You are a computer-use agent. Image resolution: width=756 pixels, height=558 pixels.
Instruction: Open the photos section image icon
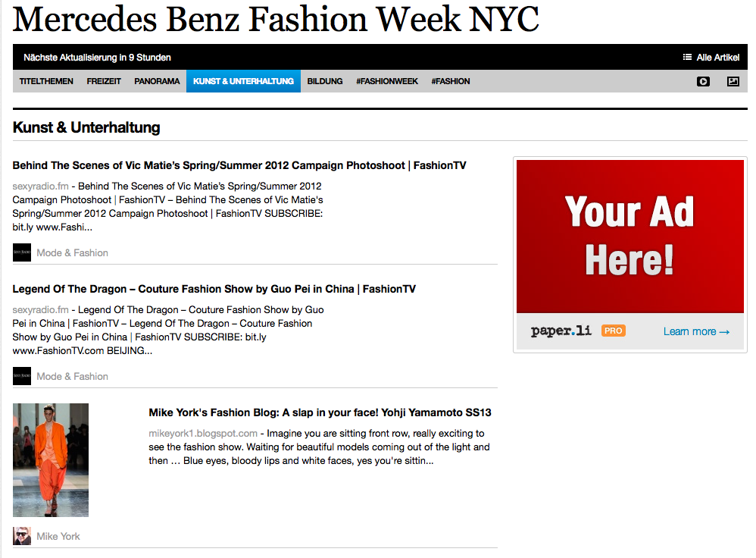tap(733, 81)
